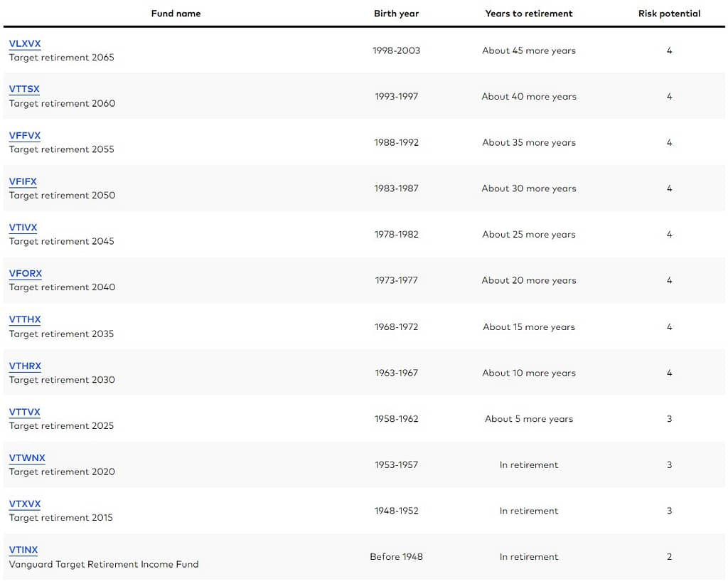This screenshot has height=584, width=728.
Task: Open the VTHRX fund link
Action: (x=25, y=366)
